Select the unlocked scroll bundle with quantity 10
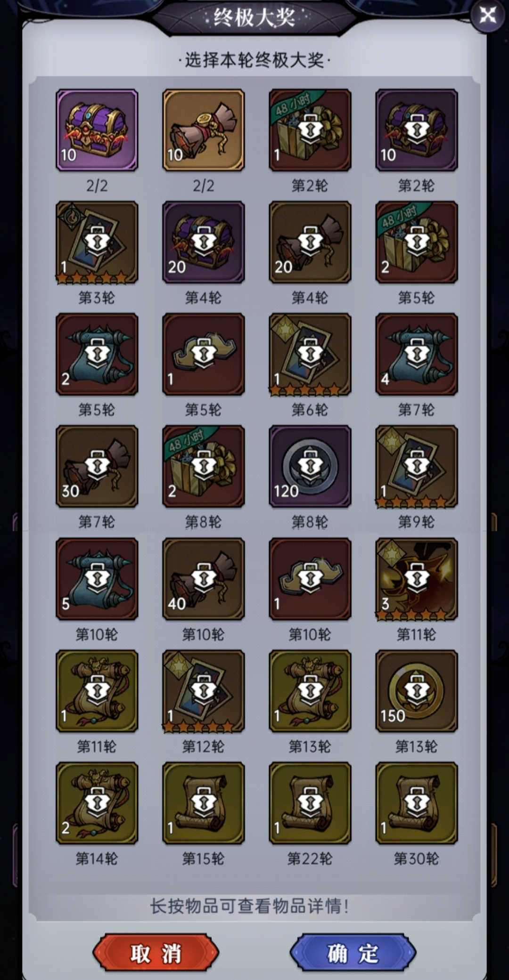Screen dimensions: 509x980 pos(203,130)
